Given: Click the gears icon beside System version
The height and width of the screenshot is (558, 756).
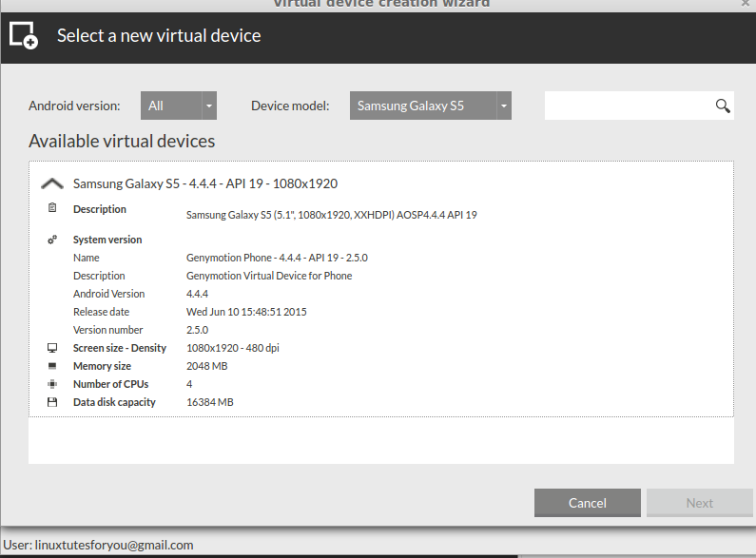Looking at the screenshot, I should [52, 240].
